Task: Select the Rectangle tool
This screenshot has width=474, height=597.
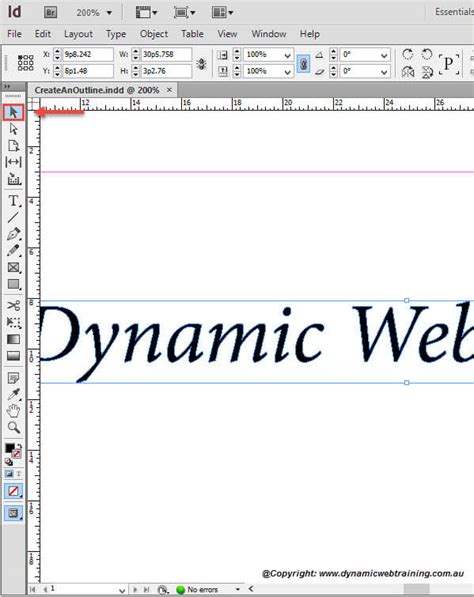Action: pos(13,284)
